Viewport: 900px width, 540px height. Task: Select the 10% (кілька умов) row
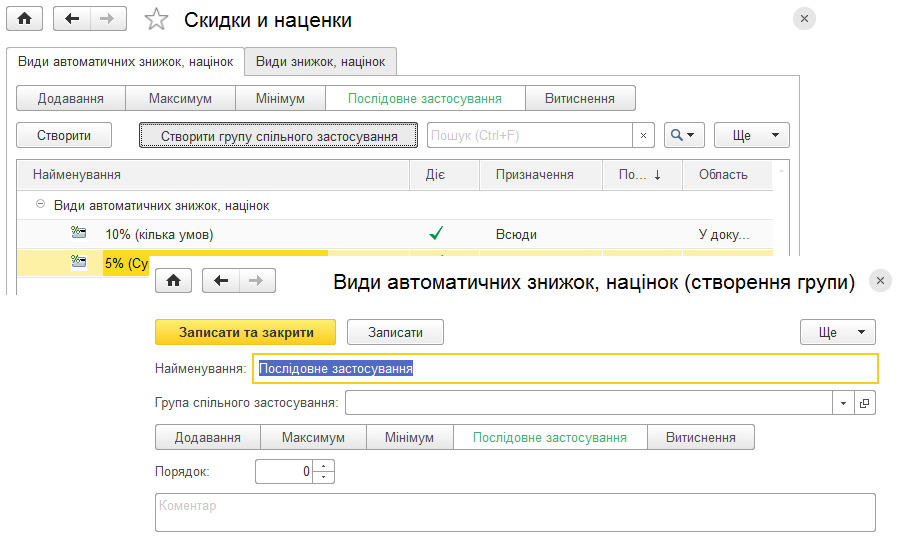tap(395, 234)
